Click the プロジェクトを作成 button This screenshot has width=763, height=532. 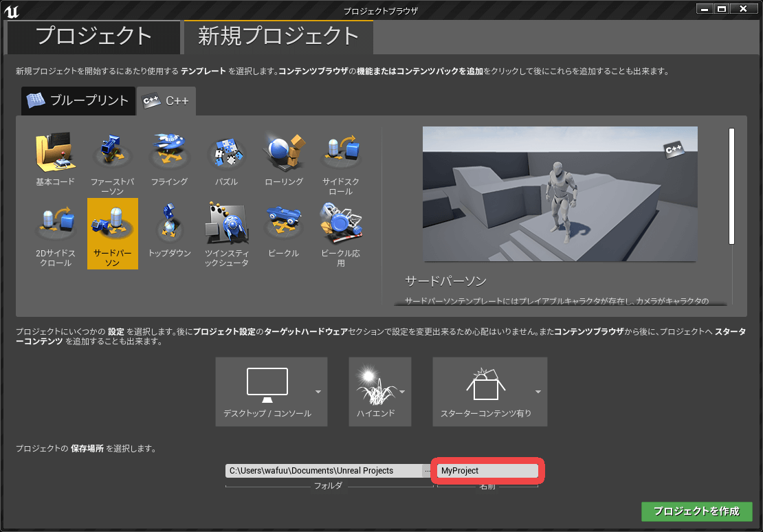(696, 511)
